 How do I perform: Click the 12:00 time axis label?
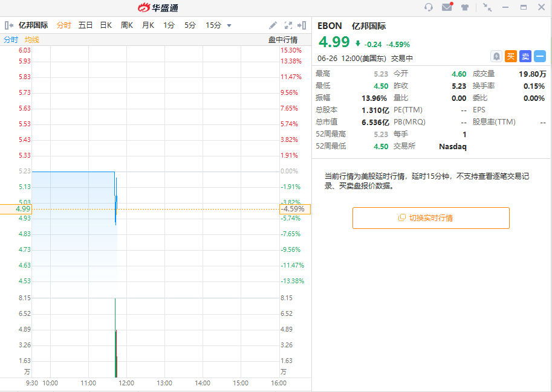click(x=126, y=383)
